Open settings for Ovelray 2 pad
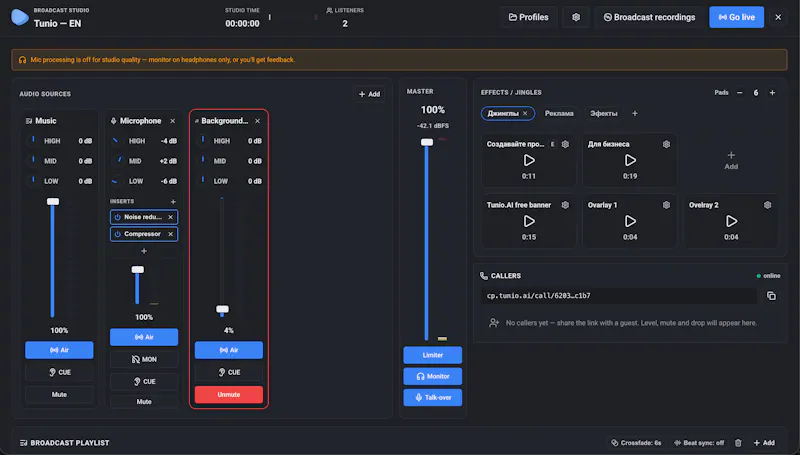The width and height of the screenshot is (800, 455). 767,205
